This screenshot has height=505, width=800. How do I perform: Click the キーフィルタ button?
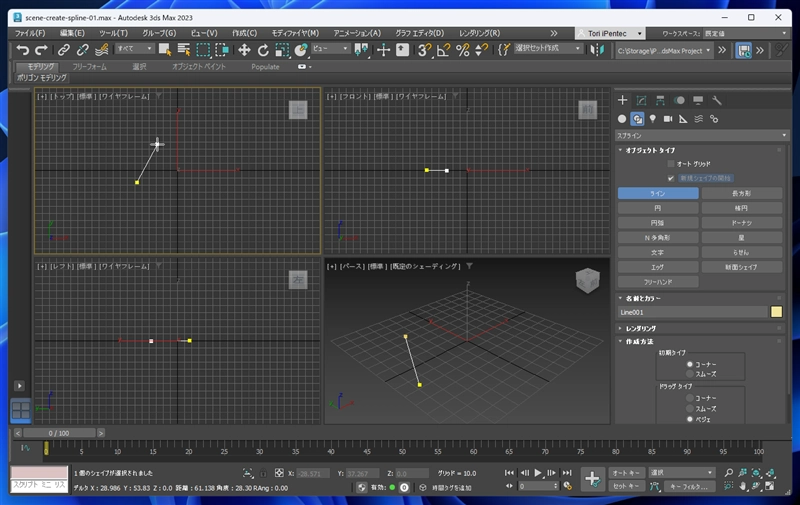[x=689, y=487]
